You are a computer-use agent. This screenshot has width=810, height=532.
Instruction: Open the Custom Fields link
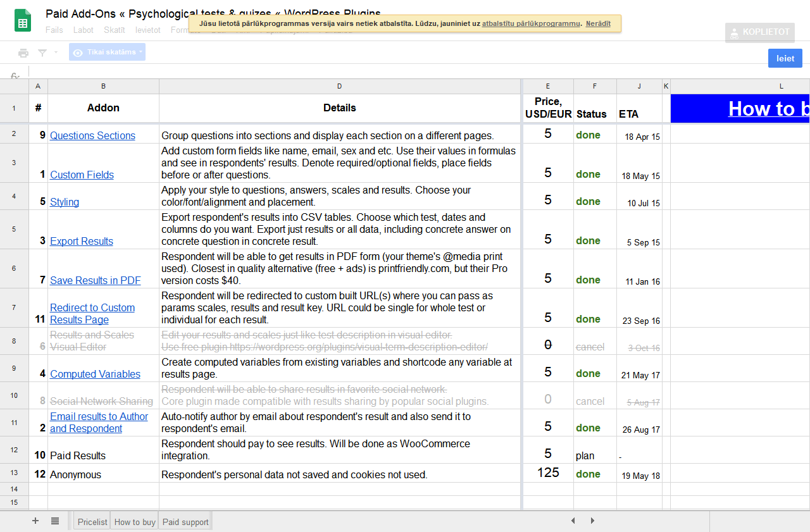click(x=82, y=175)
